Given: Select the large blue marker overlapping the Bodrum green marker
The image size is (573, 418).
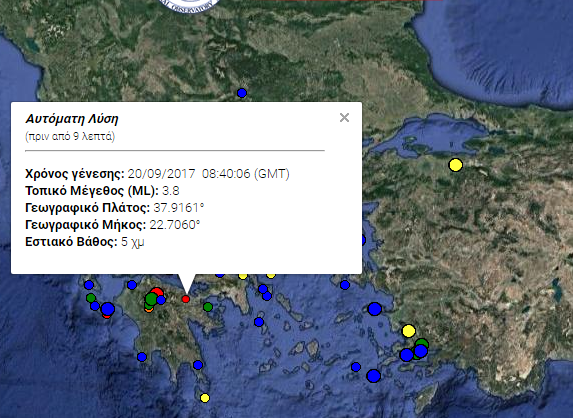Looking at the screenshot, I should coord(421,351).
